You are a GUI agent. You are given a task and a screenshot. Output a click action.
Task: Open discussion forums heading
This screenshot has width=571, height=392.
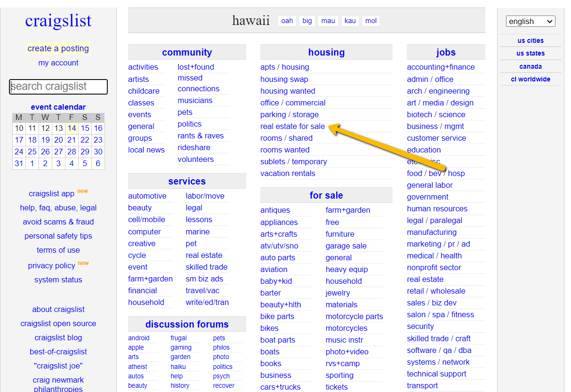(x=187, y=324)
